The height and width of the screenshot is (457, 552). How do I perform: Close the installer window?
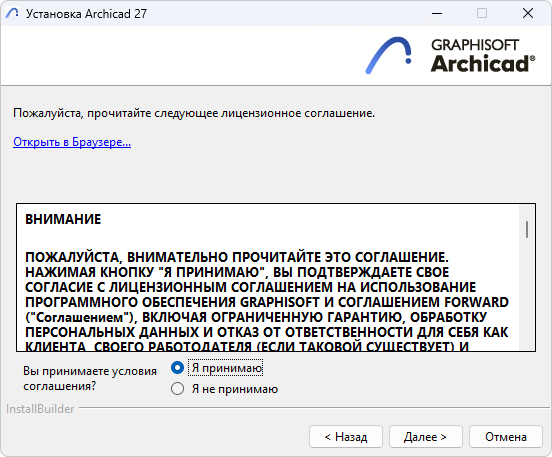click(x=528, y=13)
